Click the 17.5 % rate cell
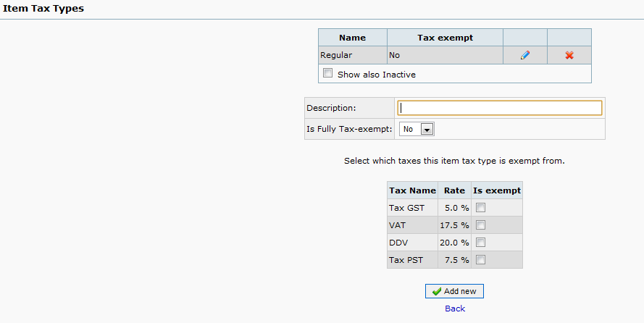The width and height of the screenshot is (644, 323). 454,225
